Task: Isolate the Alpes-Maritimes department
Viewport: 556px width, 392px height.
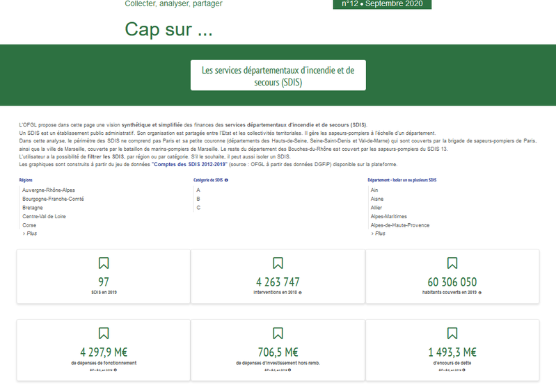Action: tap(388, 216)
